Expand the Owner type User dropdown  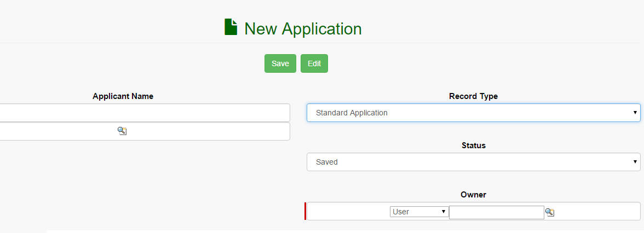click(419, 212)
